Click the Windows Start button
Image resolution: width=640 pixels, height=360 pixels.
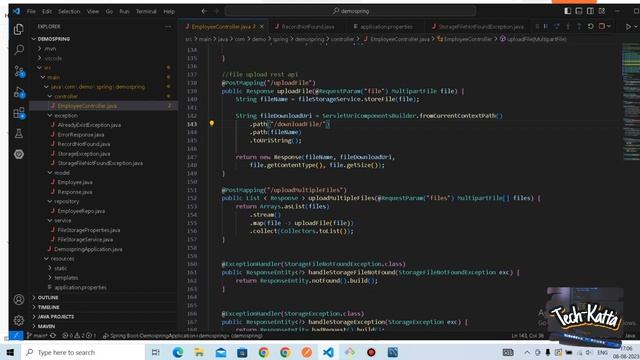(x=10, y=352)
